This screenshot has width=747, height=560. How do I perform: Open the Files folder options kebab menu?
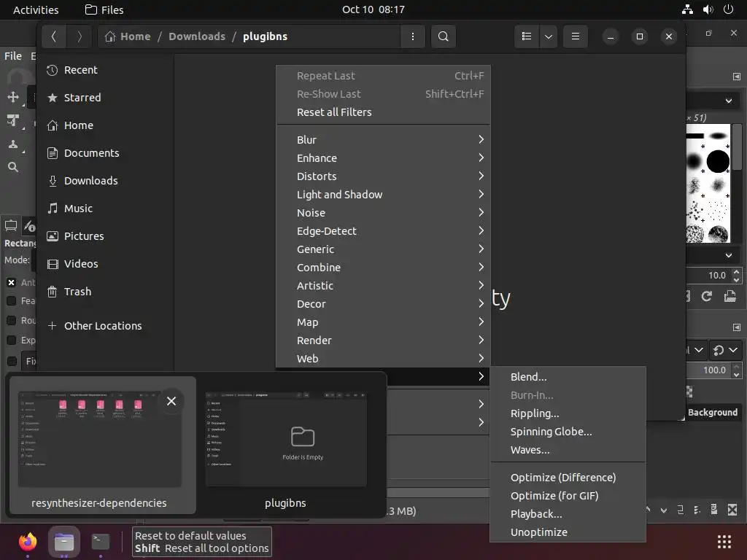pos(413,36)
